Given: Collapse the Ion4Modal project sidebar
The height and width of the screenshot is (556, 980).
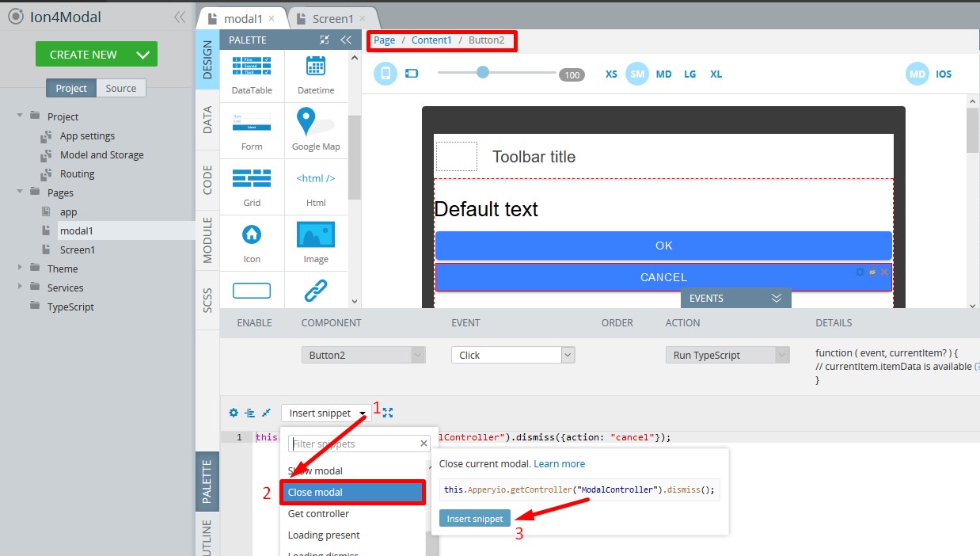Looking at the screenshot, I should click(x=180, y=17).
